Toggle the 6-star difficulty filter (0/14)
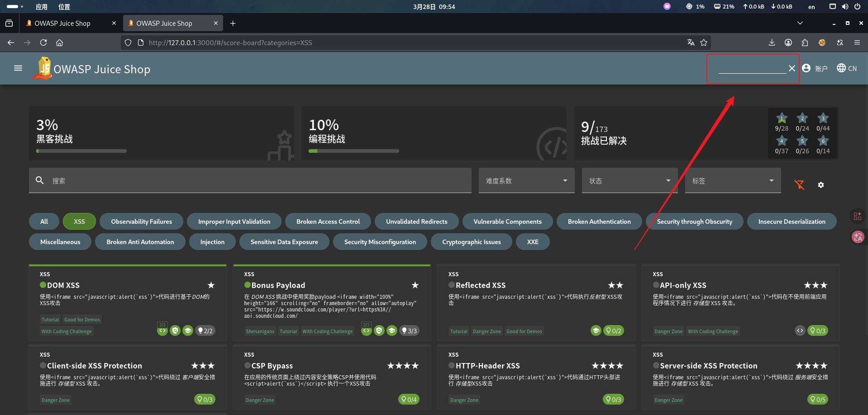The image size is (868, 415). click(823, 145)
